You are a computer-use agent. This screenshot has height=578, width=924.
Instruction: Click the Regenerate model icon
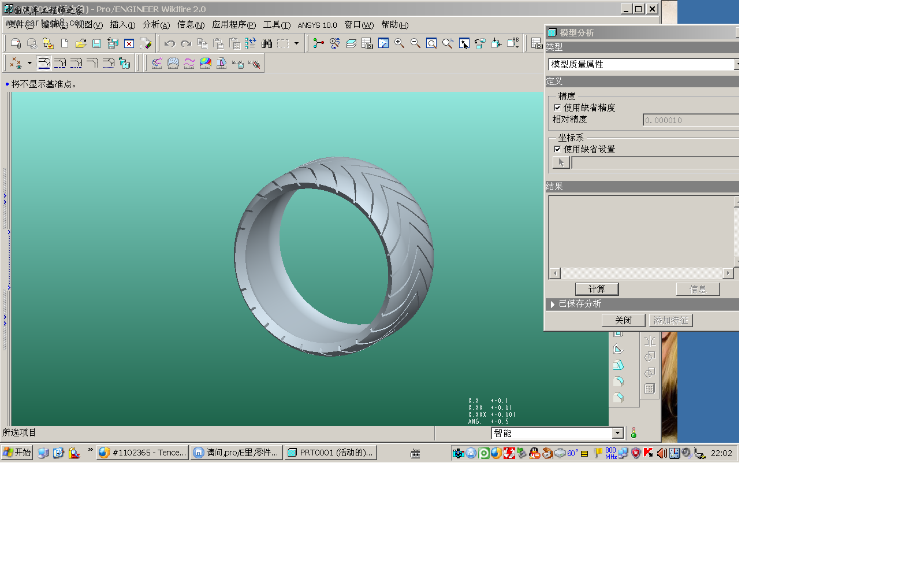coord(251,43)
